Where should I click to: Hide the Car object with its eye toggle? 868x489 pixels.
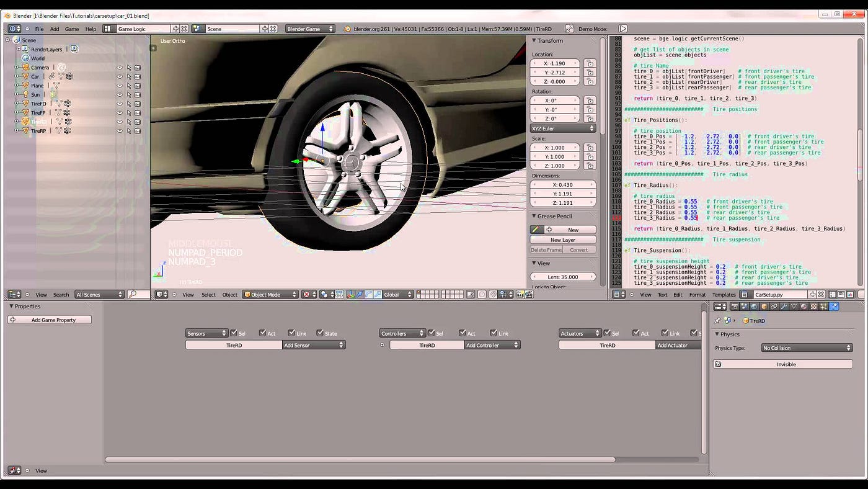coord(120,76)
